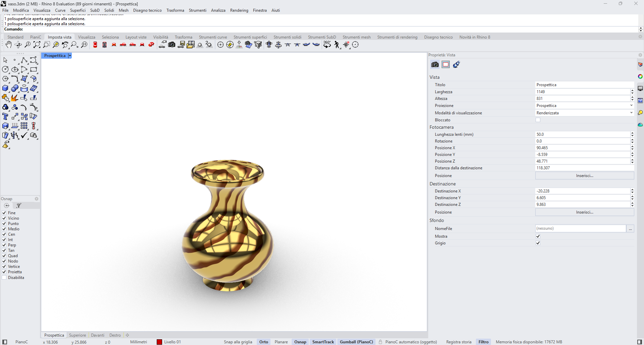Screen dimensions: 644x345
Task: Switch to the Strumenti solidi tab
Action: tap(288, 37)
